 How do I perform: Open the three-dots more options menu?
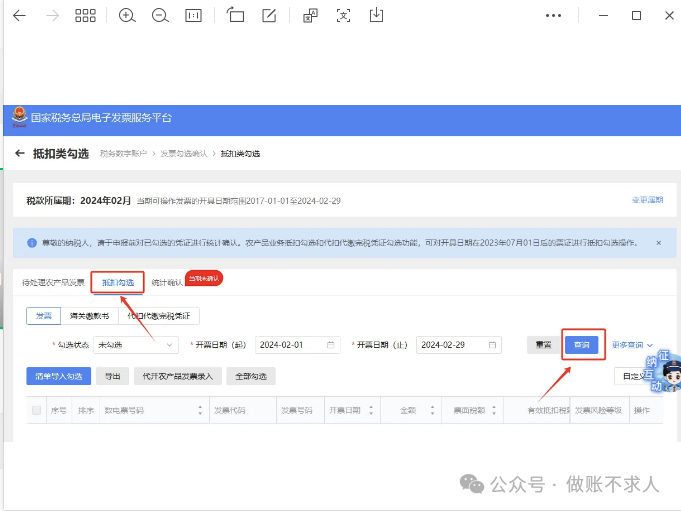pos(553,16)
